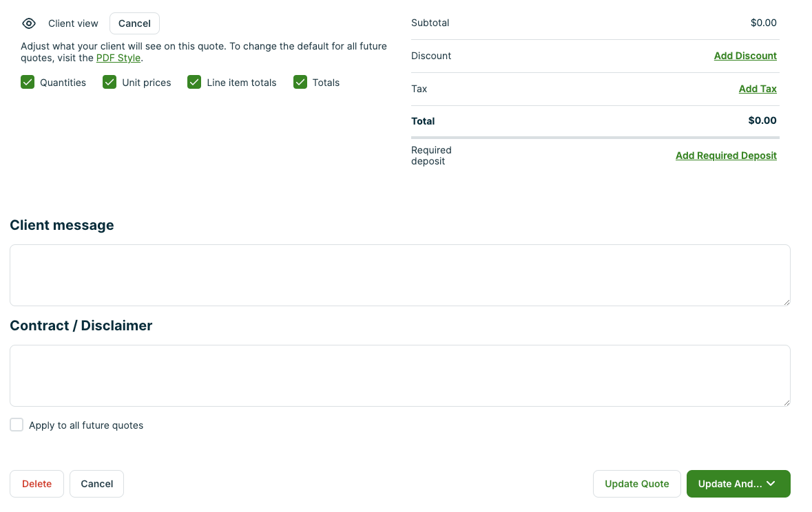Viewport: 812px width, 512px height.
Task: Expand the Update And... dropdown chevron
Action: click(x=771, y=484)
